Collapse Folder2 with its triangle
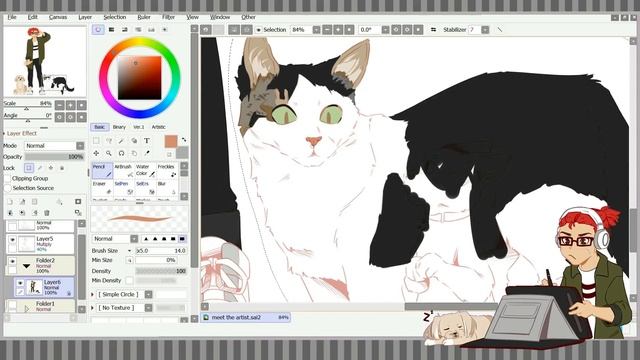Viewport: 640px width, 360px height. [27, 266]
